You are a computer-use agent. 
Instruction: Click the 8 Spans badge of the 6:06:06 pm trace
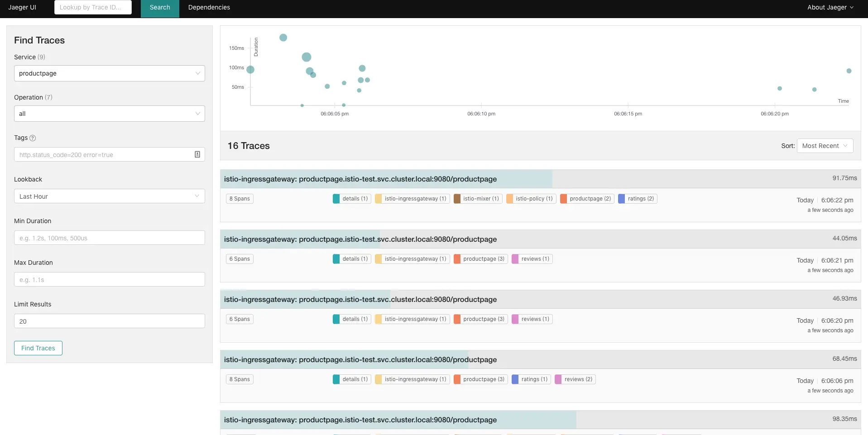(240, 379)
